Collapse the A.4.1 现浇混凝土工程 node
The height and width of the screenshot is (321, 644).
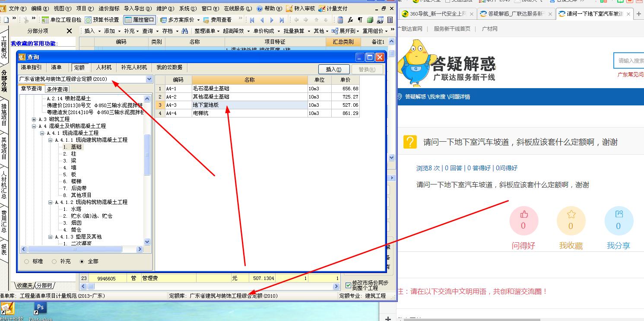coord(42,133)
